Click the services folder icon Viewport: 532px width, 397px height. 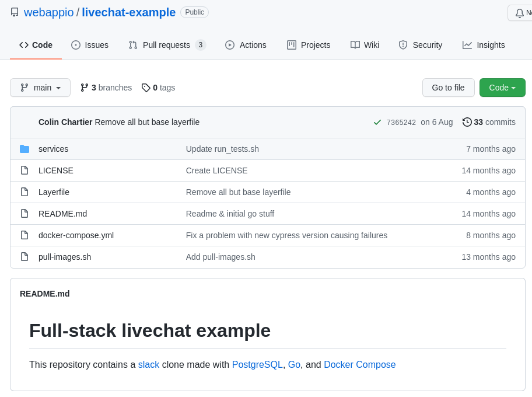tap(24, 149)
